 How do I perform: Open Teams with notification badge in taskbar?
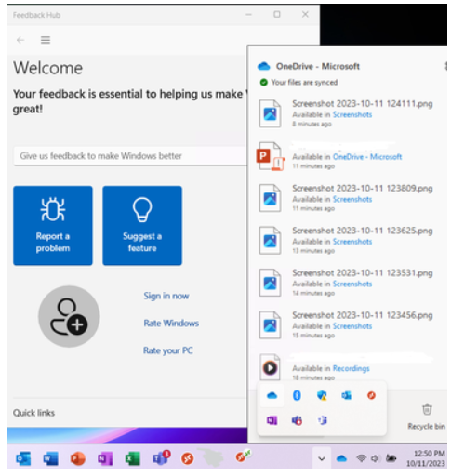click(x=161, y=457)
